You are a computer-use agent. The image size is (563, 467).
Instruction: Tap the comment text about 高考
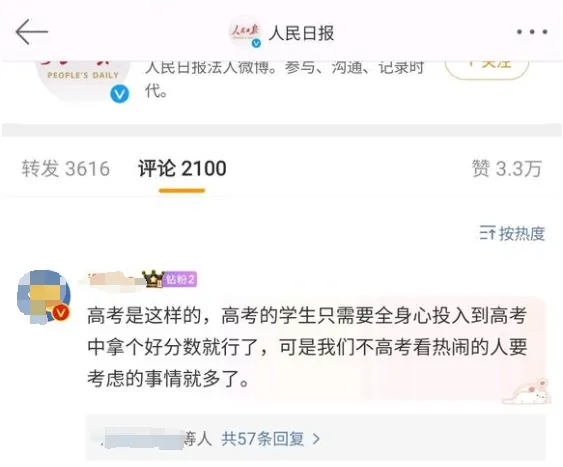(307, 347)
